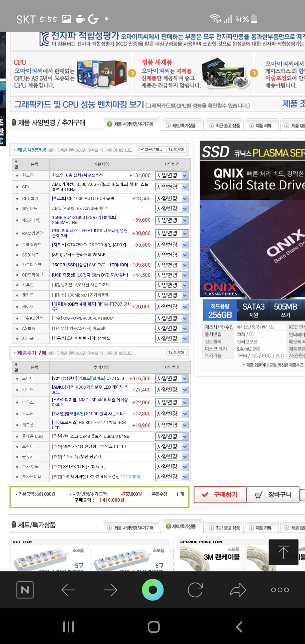Tap the orange arrow next to CPU banner
The height and width of the screenshot is (644, 305).
(x=132, y=73)
